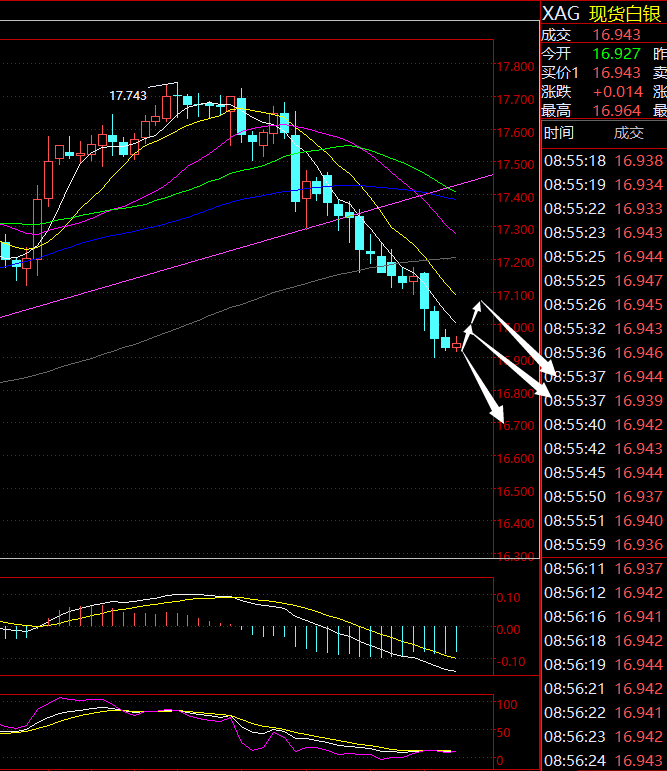The width and height of the screenshot is (667, 771).
Task: Click the 16.500 price axis label
Action: coord(515,491)
